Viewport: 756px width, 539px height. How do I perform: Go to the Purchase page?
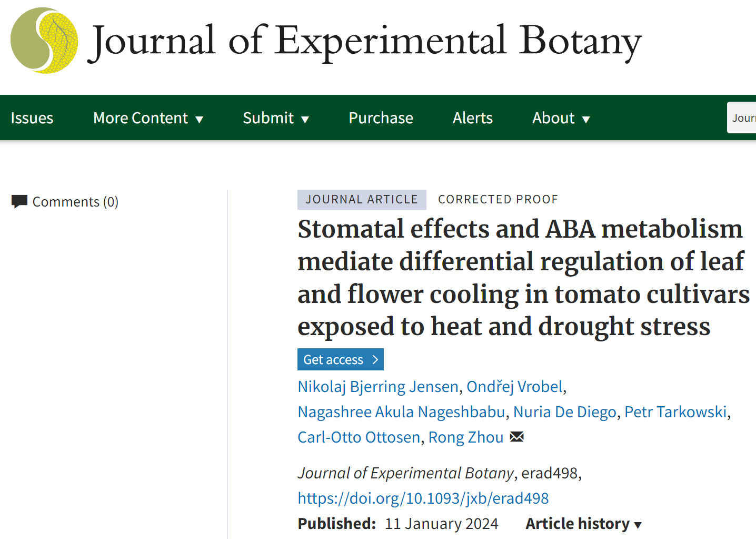(x=381, y=118)
